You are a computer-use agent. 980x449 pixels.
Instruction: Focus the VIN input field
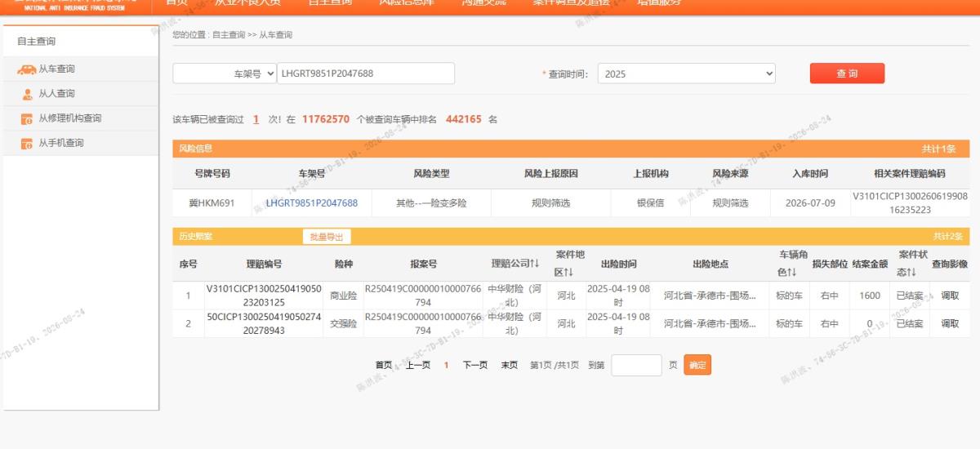coord(366,73)
